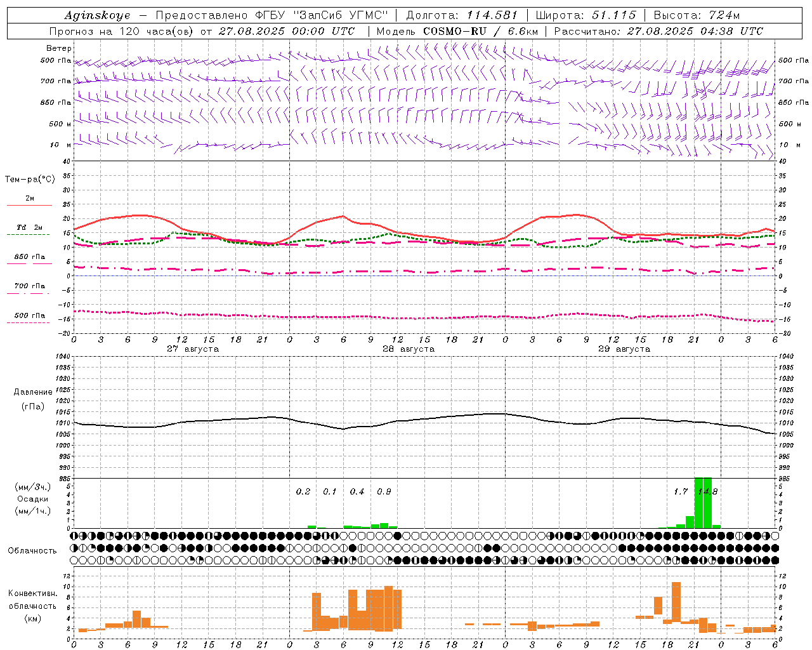The image size is (812, 650).
Task: Select the 'Предоставлено ФГБУ "ЗапСиб УГМС"' header text
Action: click(x=272, y=15)
